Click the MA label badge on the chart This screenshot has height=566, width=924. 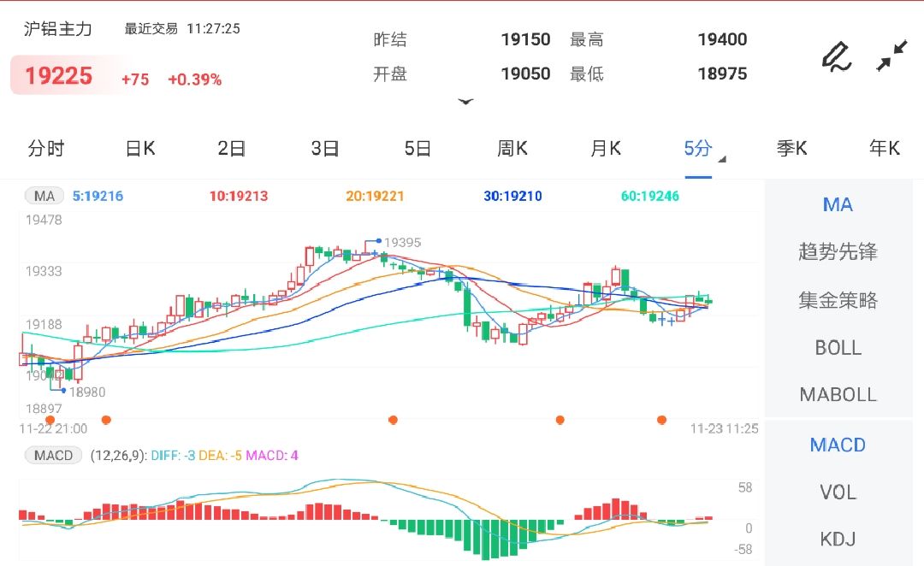pos(44,196)
